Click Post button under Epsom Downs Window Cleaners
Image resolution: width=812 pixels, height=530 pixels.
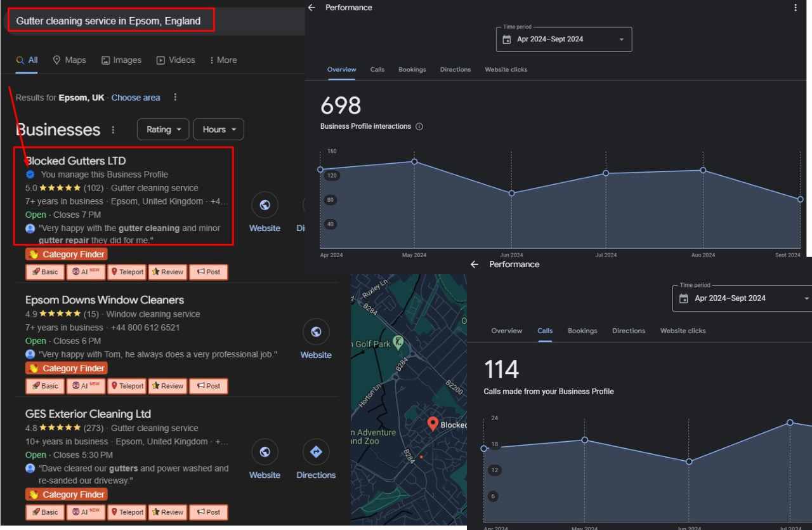[x=208, y=386]
